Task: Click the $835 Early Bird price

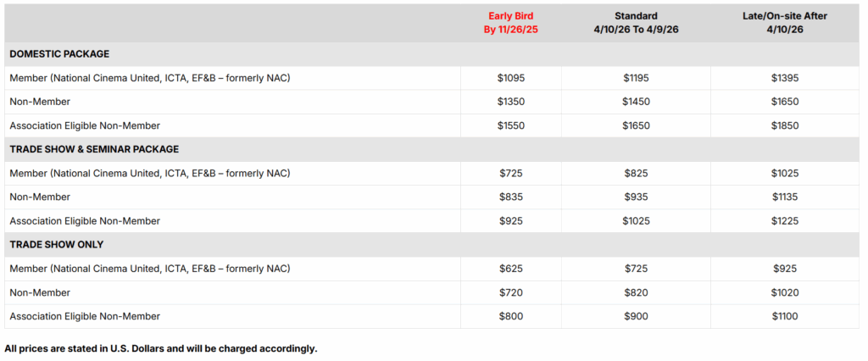Action: coord(511,197)
